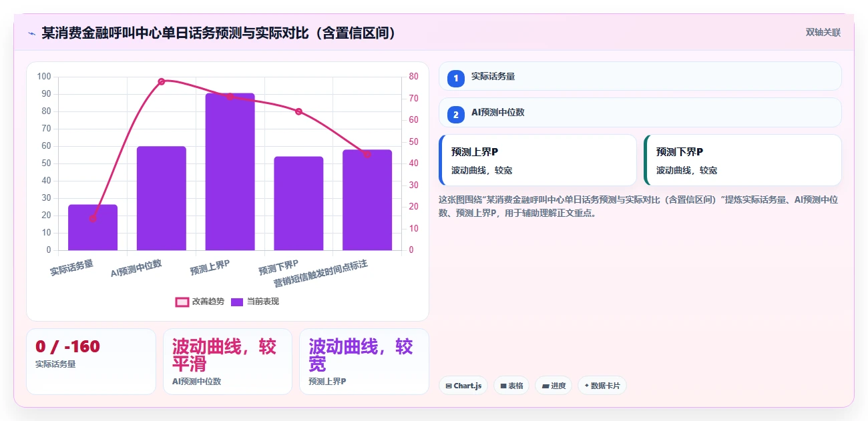Click the 改善趋势 legend color box
The width and height of the screenshot is (868, 421).
(182, 302)
